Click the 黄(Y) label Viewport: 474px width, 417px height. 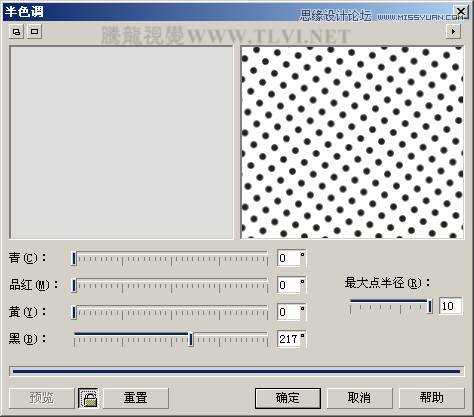(x=28, y=312)
